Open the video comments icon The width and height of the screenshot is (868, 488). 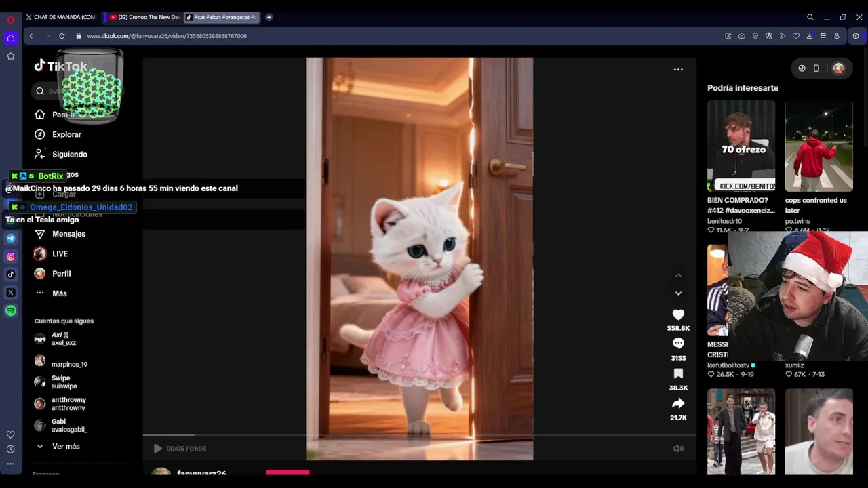[678, 344]
